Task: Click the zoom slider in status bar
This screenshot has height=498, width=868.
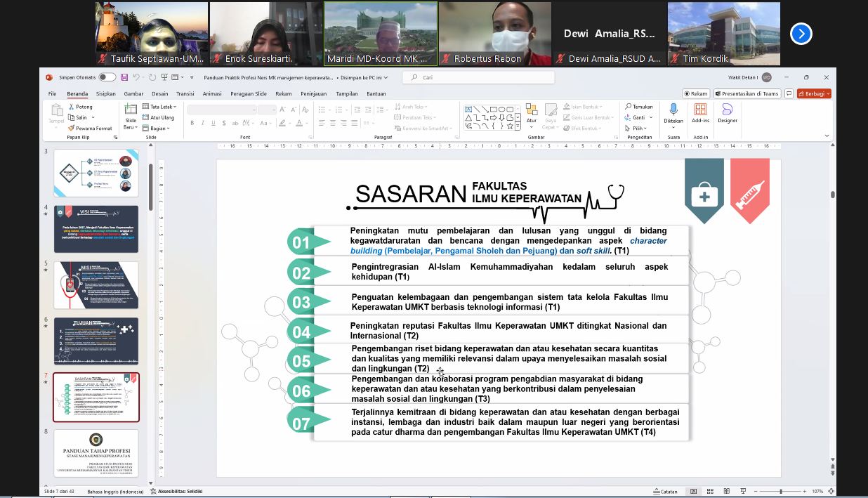Action: (780, 491)
